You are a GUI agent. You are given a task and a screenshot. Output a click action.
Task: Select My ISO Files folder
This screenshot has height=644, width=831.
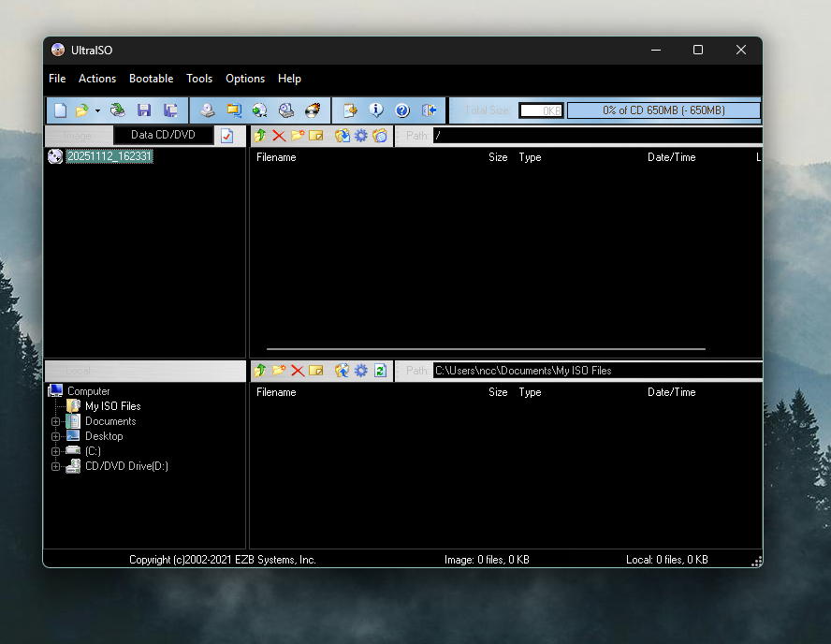point(113,406)
